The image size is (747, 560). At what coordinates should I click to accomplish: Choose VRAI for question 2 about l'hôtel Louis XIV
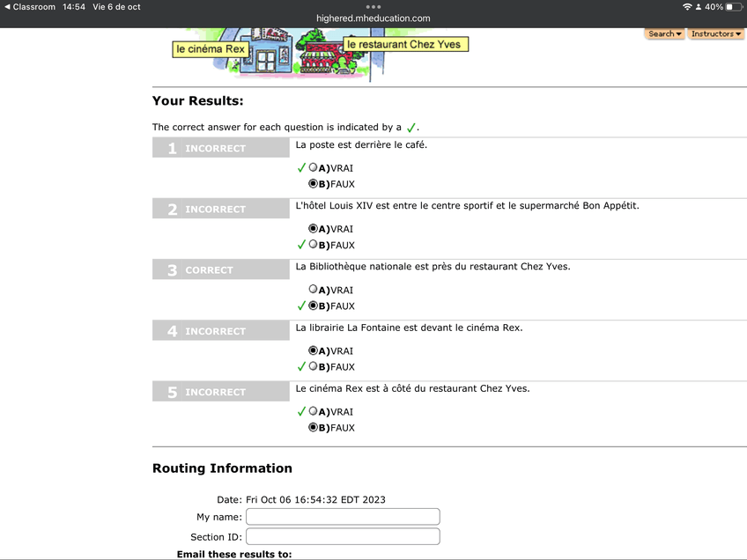[x=313, y=228]
